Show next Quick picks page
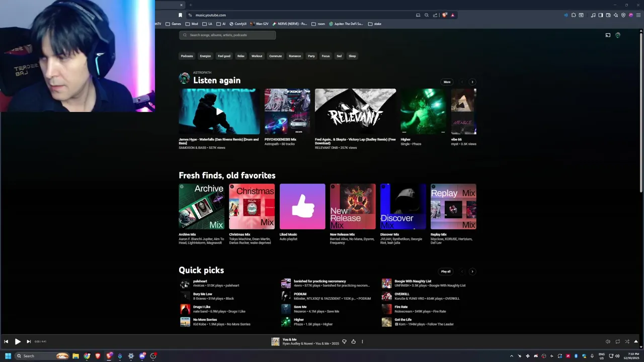The image size is (644, 362). pyautogui.click(x=472, y=271)
